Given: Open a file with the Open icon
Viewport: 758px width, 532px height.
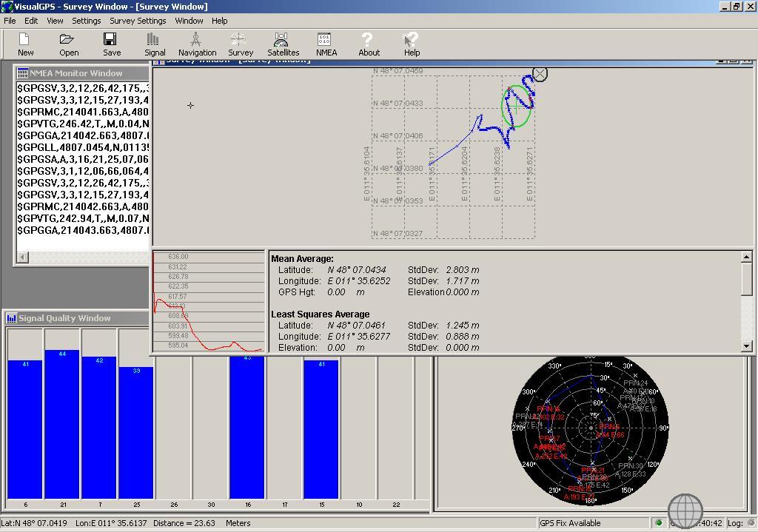Looking at the screenshot, I should 67,38.
